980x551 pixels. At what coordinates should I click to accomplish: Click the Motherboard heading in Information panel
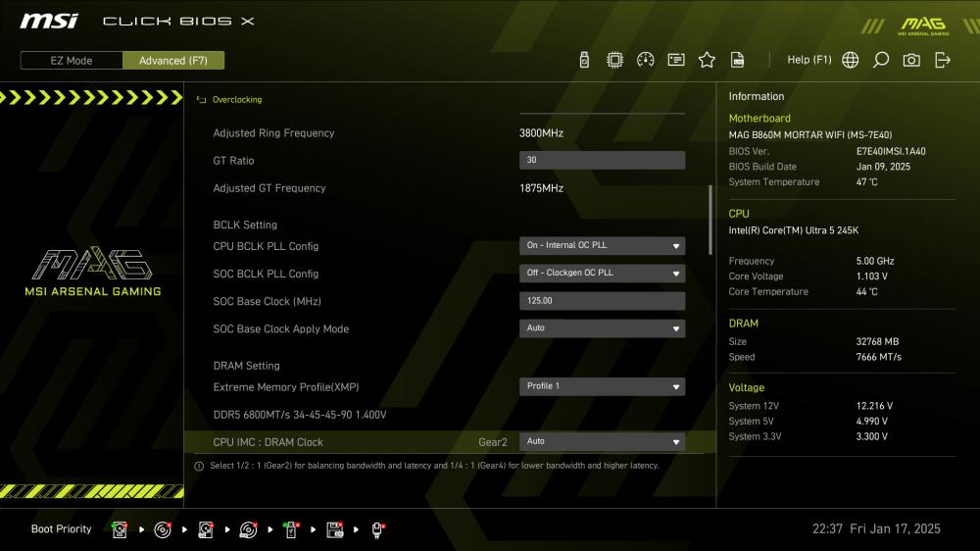tap(759, 119)
